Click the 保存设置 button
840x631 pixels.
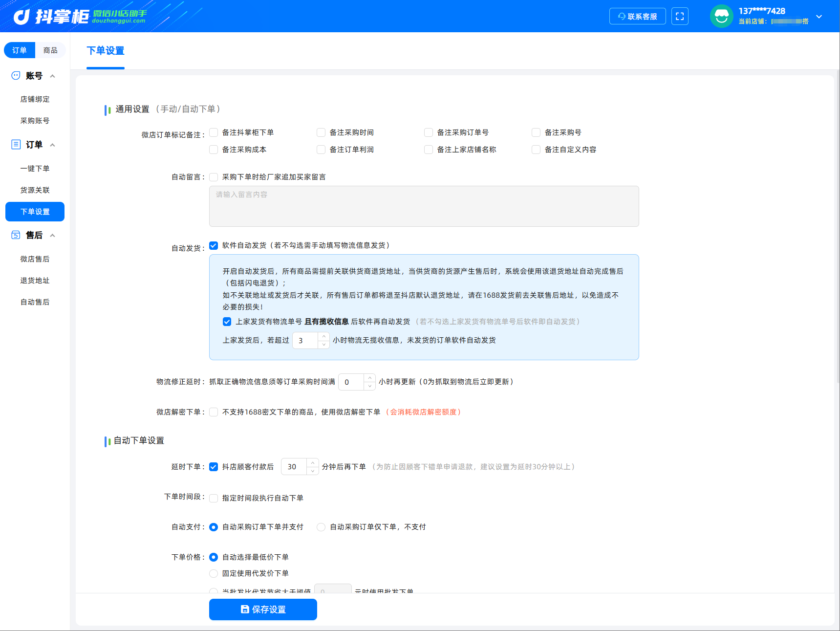pos(263,609)
